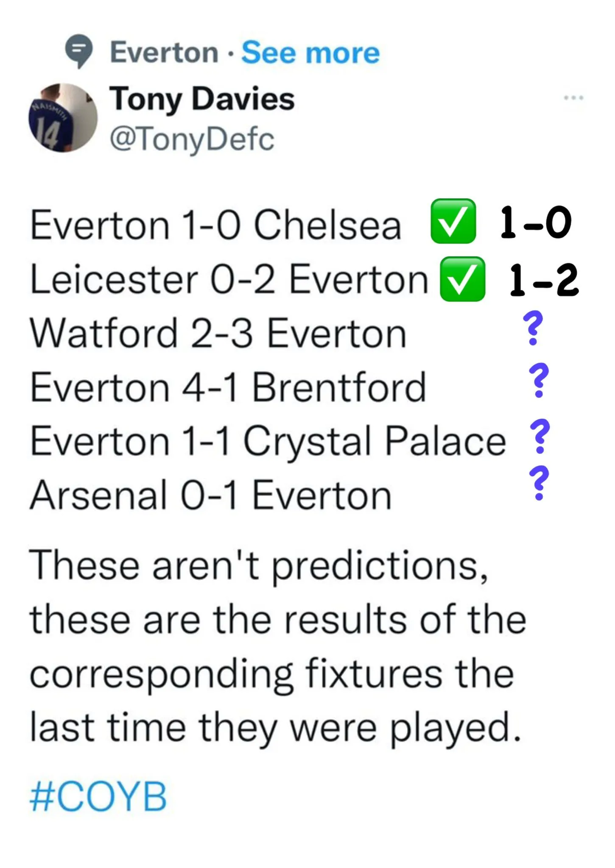
Task: Click question mark next to Watford result
Action: click(x=533, y=328)
